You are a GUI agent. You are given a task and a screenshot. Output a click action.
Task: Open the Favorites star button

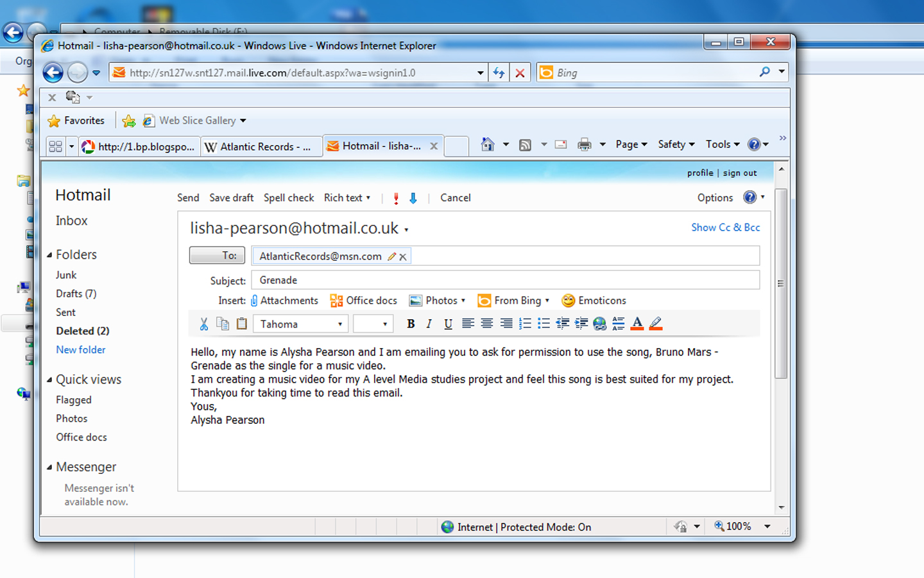pyautogui.click(x=76, y=121)
